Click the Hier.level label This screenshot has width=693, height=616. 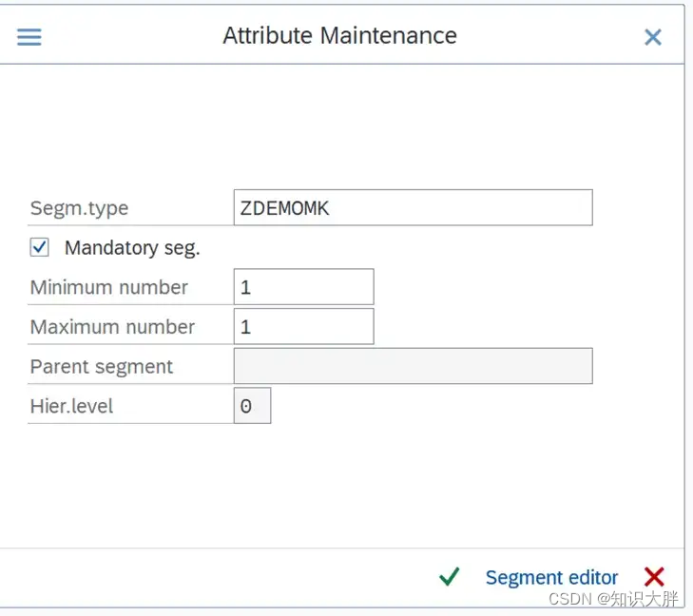pyautogui.click(x=71, y=406)
